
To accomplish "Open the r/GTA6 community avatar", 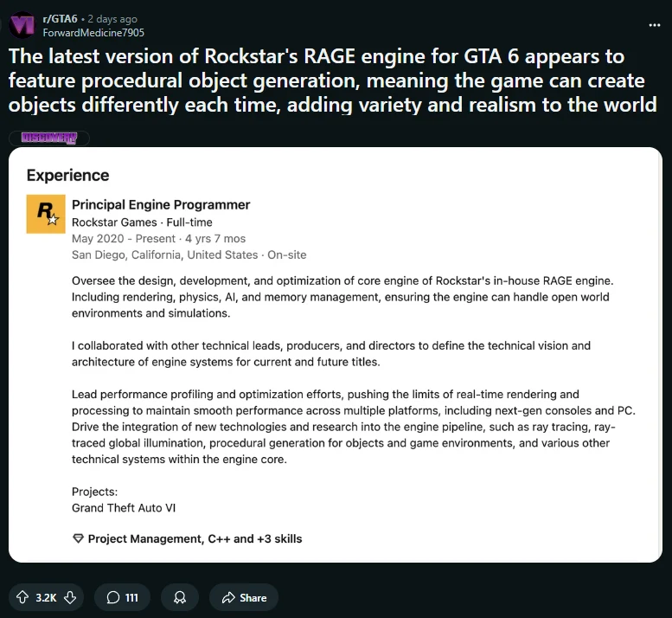I will point(22,25).
